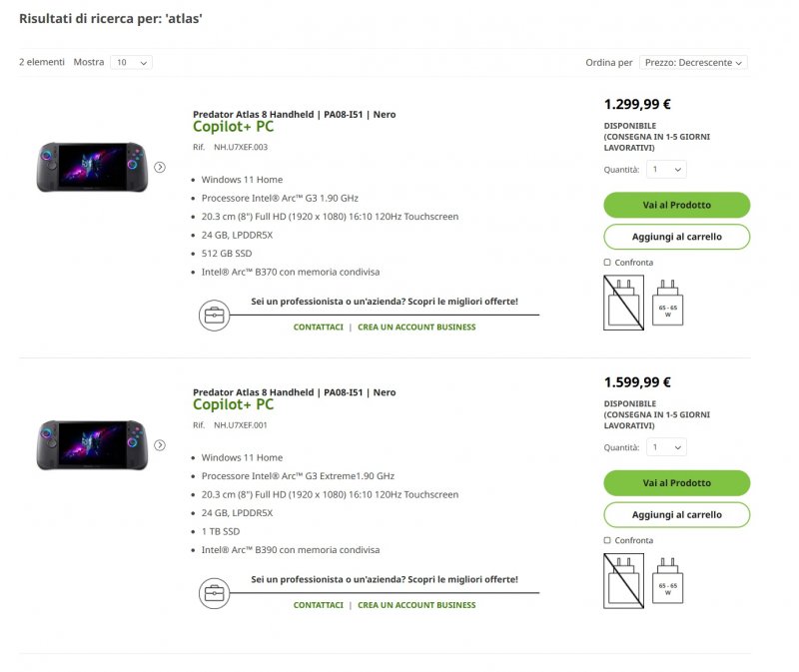
Task: Tick Confronta checkbox for NH.U7XEF.001 model
Action: coord(607,540)
